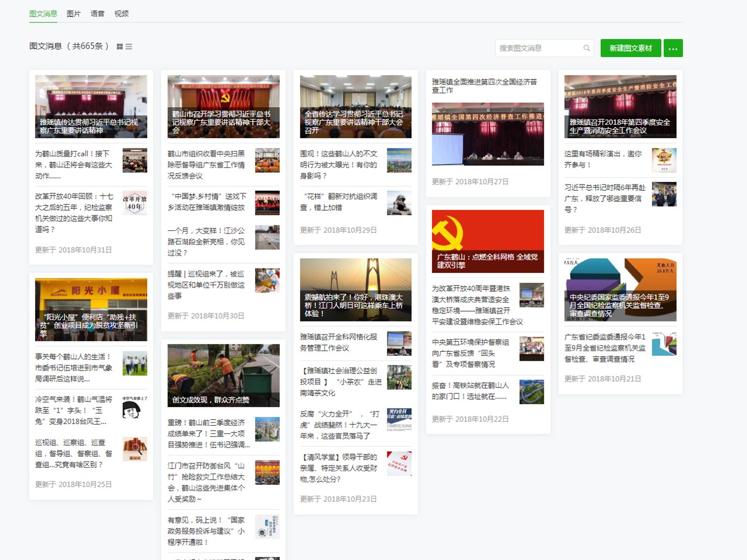This screenshot has width=747, height=560.
Task: Open the 创文成效现 群众齐点赞 article
Action: coord(223,375)
